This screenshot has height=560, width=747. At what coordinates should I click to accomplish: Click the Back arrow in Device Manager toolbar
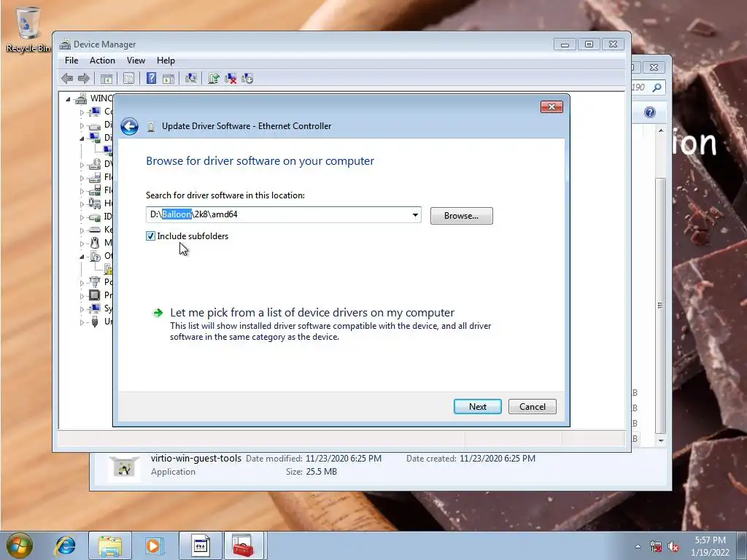pos(67,79)
